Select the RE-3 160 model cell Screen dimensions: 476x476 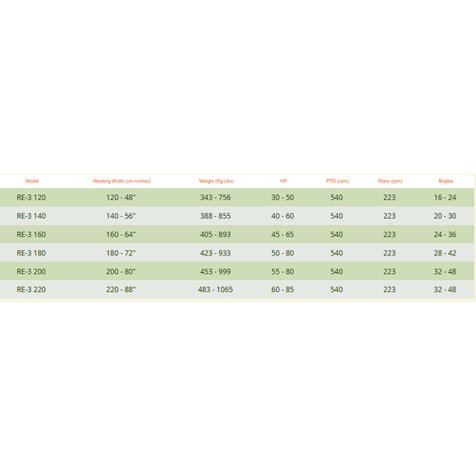coord(31,234)
